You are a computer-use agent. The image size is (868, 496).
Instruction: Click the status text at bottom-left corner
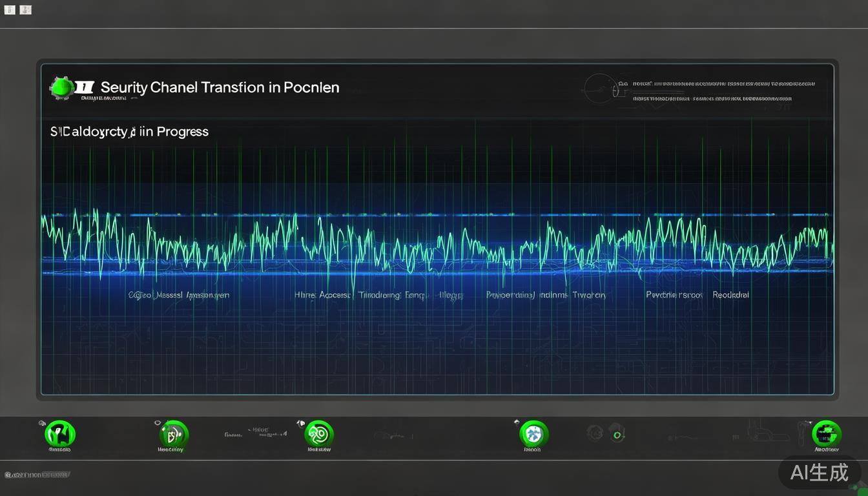(x=37, y=475)
